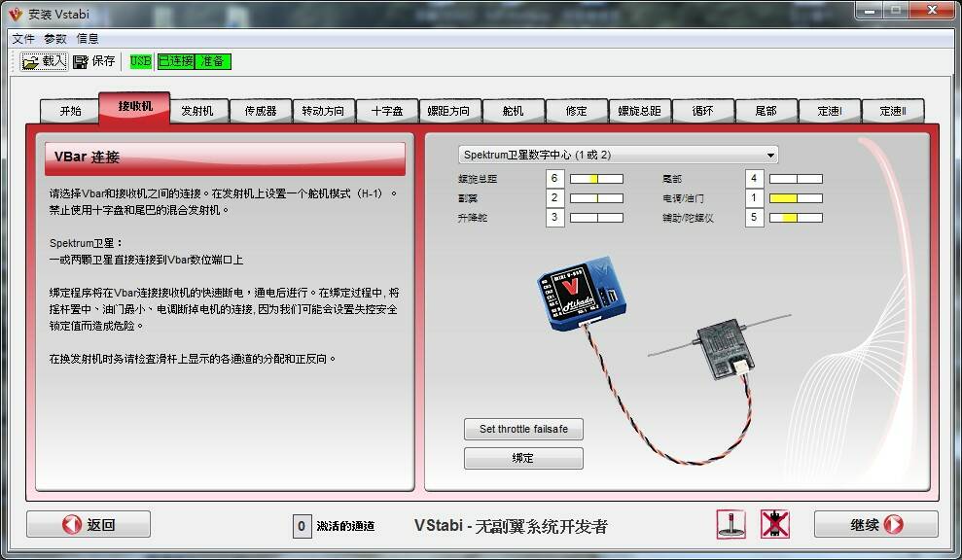Viewport: 962px width, 560px height.
Task: Click the 副翼 channel number field
Action: (x=554, y=198)
